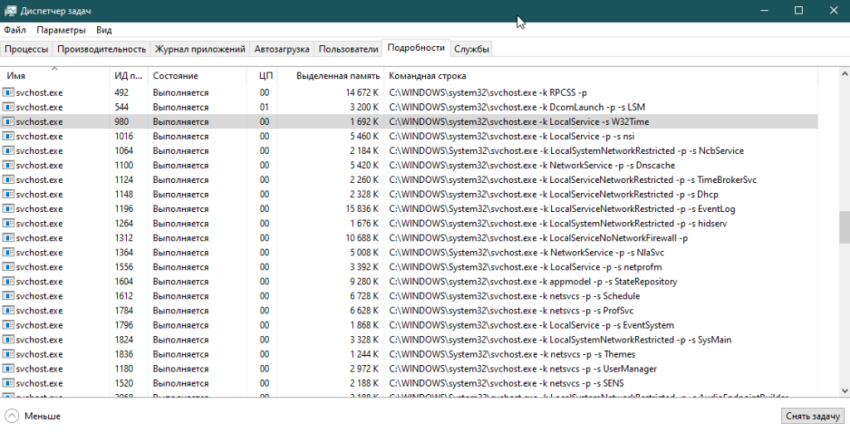The height and width of the screenshot is (433, 850).
Task: Click the svchost.exe icon for PID 1824
Action: [8, 340]
